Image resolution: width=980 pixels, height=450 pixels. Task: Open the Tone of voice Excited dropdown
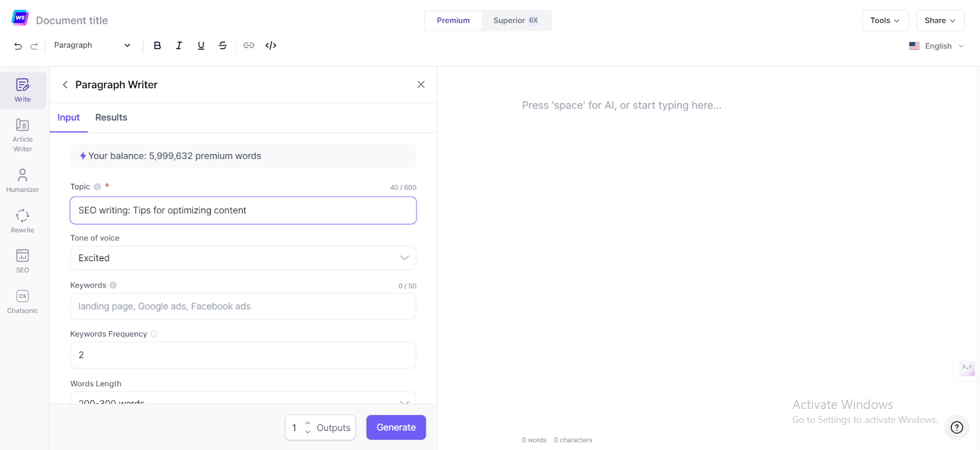click(x=243, y=258)
